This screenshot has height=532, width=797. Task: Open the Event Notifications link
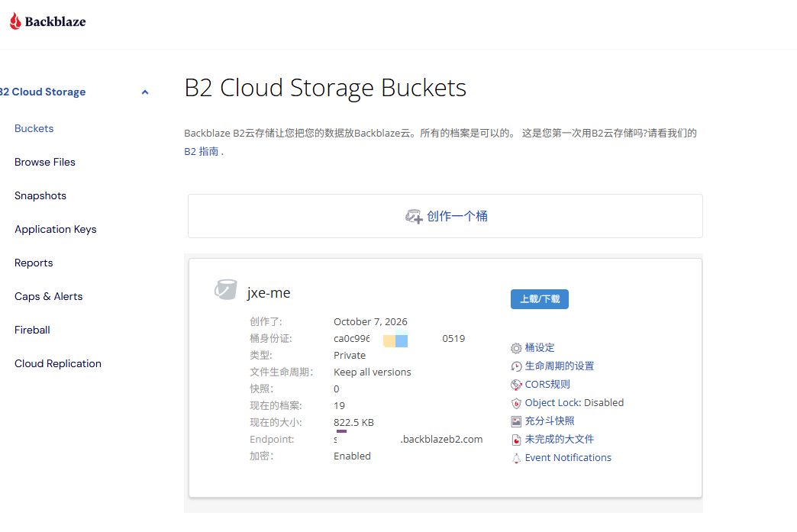(568, 457)
